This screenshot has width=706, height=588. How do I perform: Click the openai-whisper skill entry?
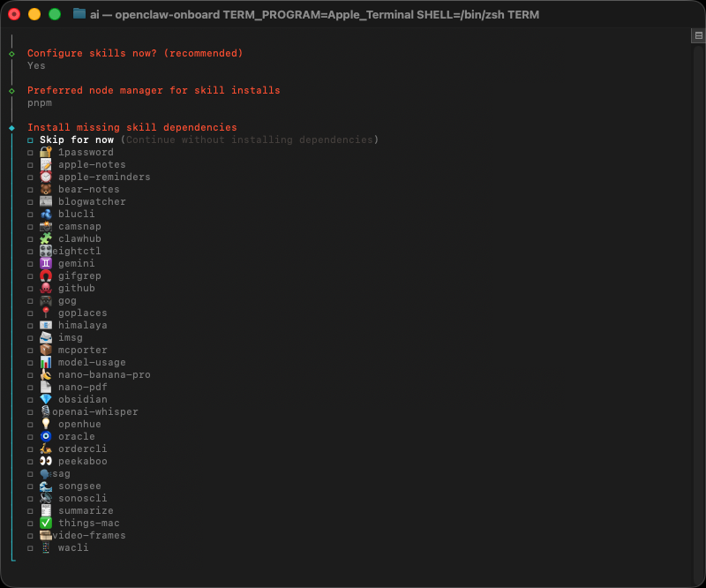point(95,411)
